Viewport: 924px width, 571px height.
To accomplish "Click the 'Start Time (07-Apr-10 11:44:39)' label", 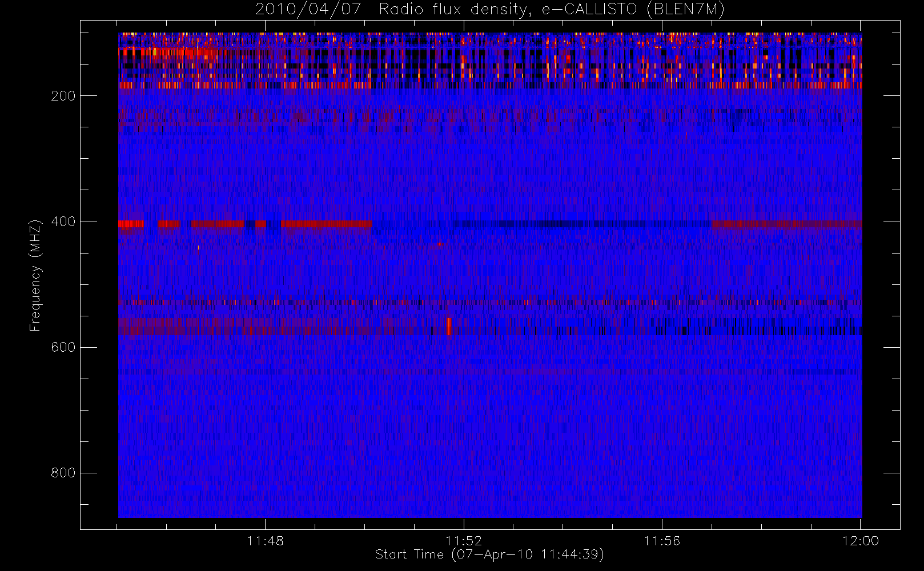I will (489, 554).
